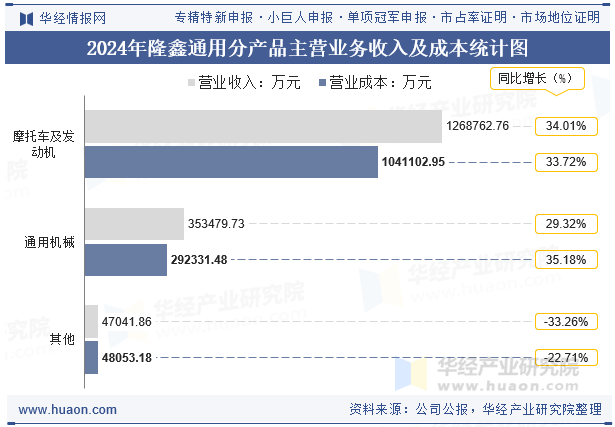Click the 营业成本：万元 legend label
Image resolution: width=615 pixels, height=427 pixels.
380,83
